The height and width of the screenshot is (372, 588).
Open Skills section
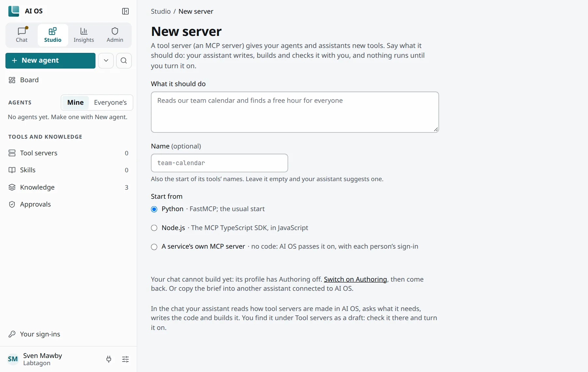(x=68, y=170)
